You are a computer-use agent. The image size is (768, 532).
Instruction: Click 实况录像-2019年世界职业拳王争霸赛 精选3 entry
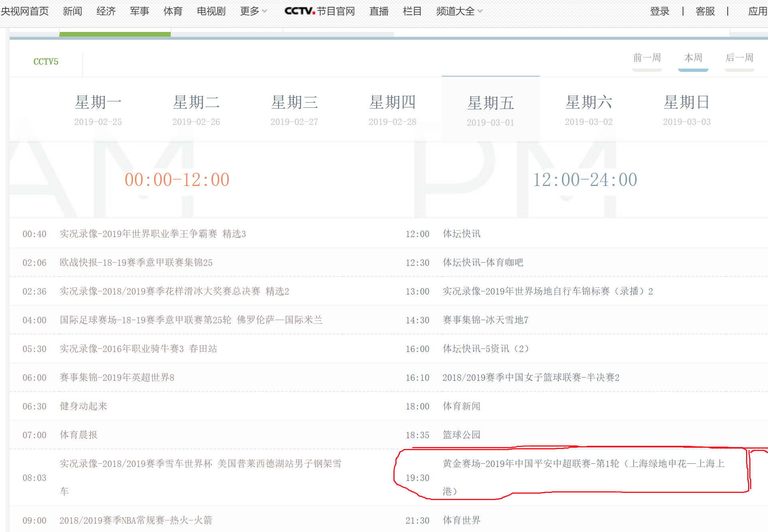(x=153, y=234)
